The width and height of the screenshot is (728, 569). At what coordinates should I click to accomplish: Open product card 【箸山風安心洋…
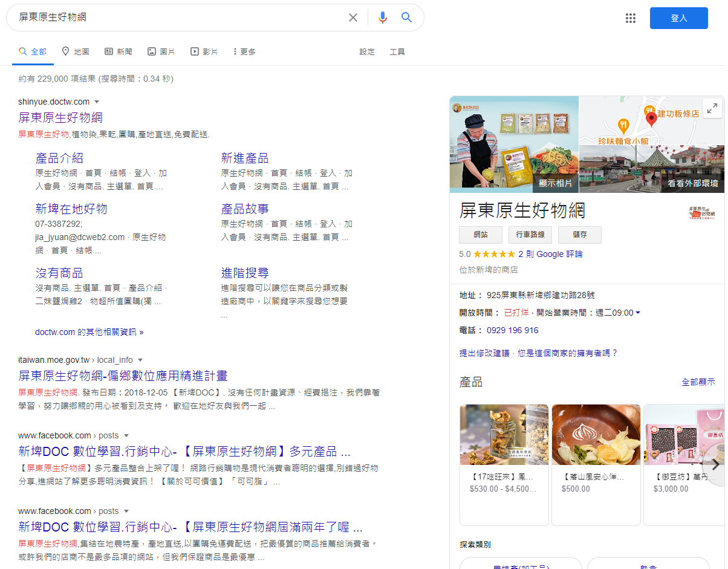(596, 464)
